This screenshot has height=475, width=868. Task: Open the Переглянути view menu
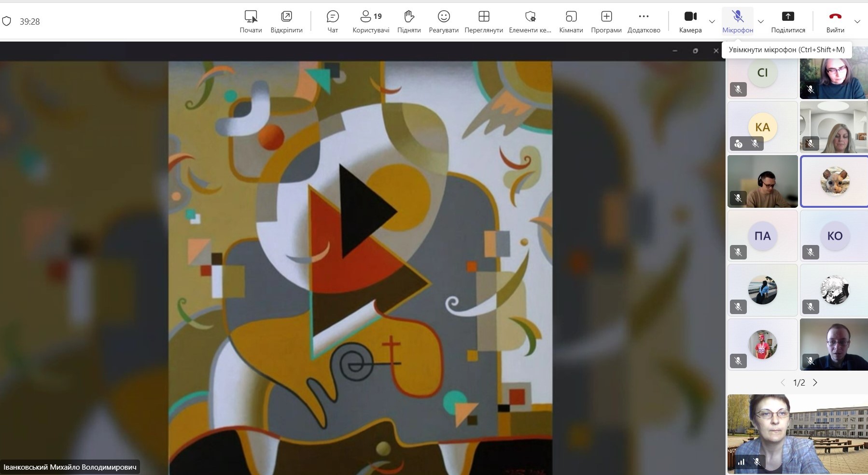483,21
